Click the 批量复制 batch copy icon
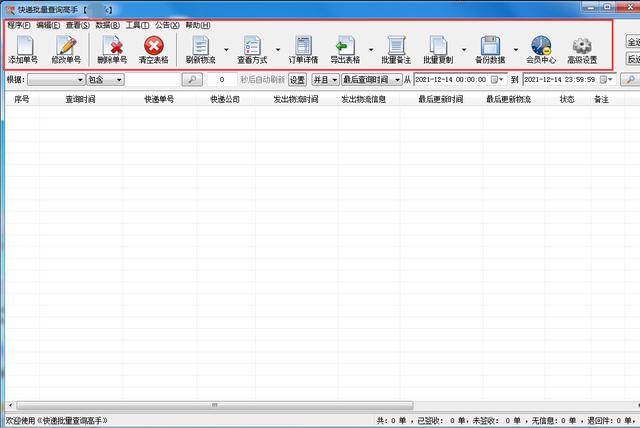640x428 pixels. click(438, 45)
